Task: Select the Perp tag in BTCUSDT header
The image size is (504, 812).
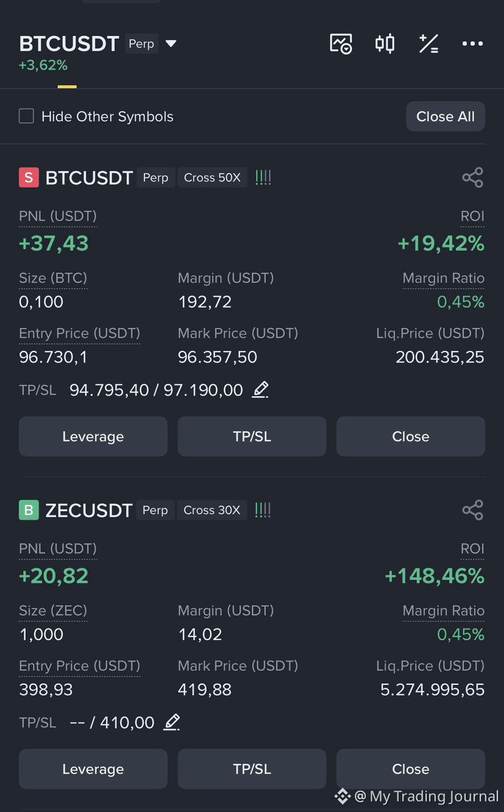Action: click(x=142, y=44)
